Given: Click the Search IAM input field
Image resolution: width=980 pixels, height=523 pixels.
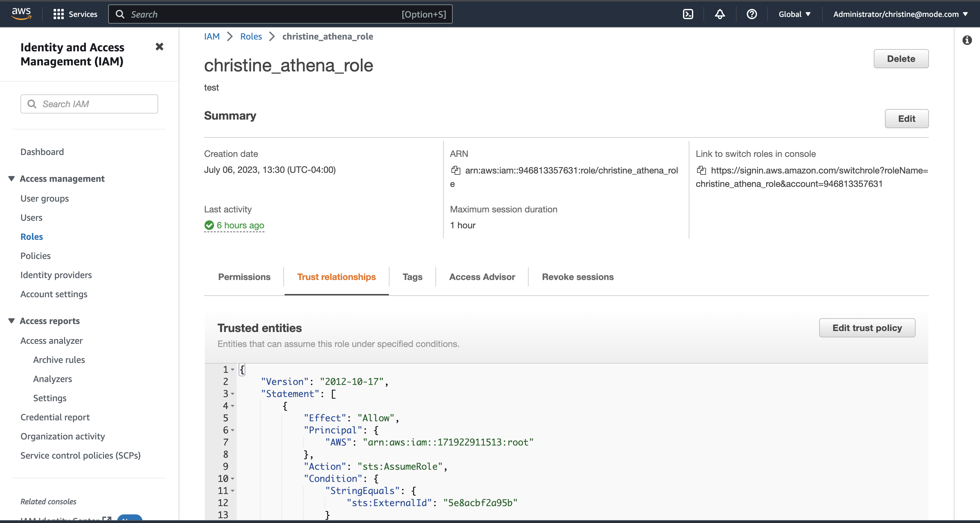Looking at the screenshot, I should (x=89, y=104).
